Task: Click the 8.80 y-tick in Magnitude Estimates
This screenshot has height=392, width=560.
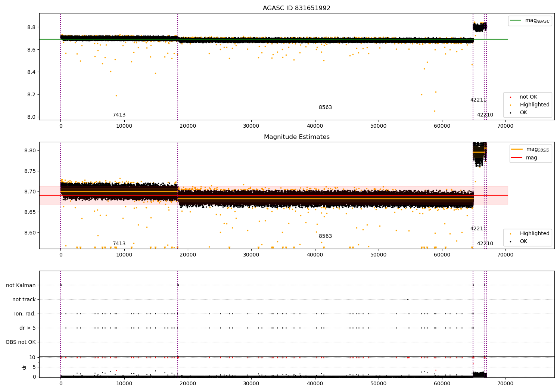Action: pyautogui.click(x=30, y=151)
